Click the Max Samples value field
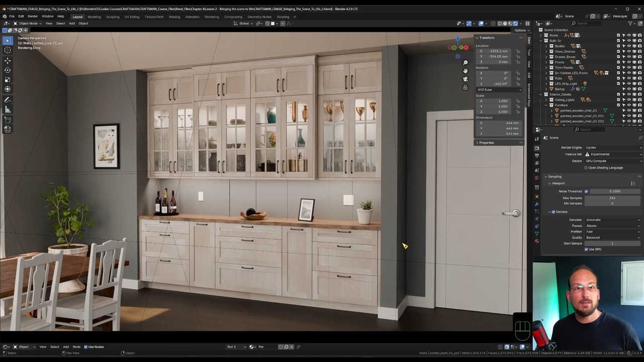 tap(612, 198)
